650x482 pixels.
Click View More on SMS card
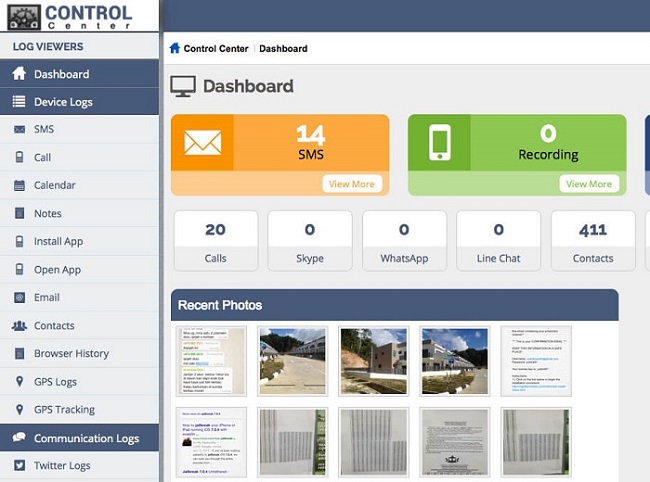pyautogui.click(x=352, y=184)
